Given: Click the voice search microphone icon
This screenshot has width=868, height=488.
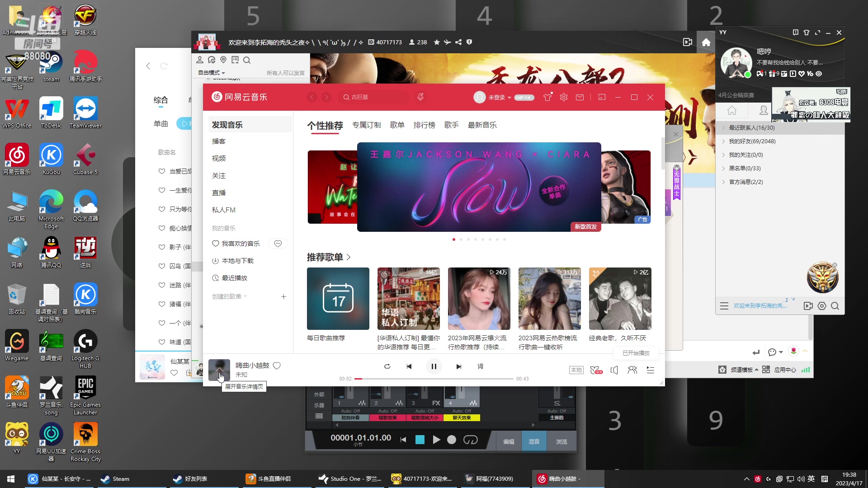Looking at the screenshot, I should click(420, 97).
